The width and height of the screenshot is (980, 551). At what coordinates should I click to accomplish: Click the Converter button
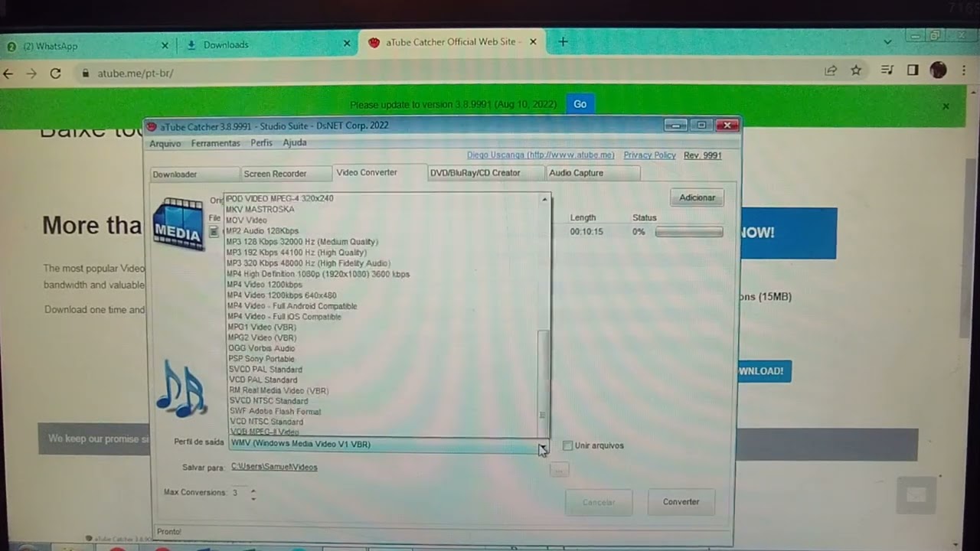tap(681, 502)
